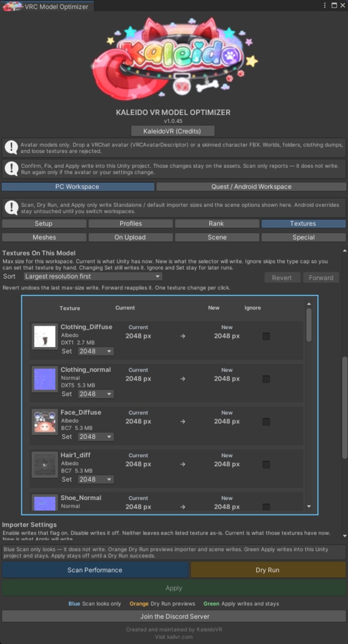Click the v1.0.45 version label

173,121
